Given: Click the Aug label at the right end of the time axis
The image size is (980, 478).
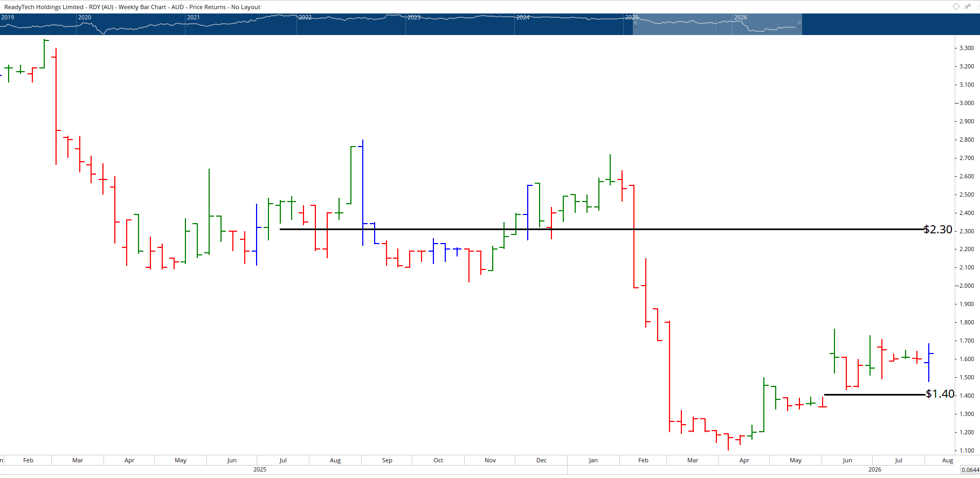Looking at the screenshot, I should (948, 460).
